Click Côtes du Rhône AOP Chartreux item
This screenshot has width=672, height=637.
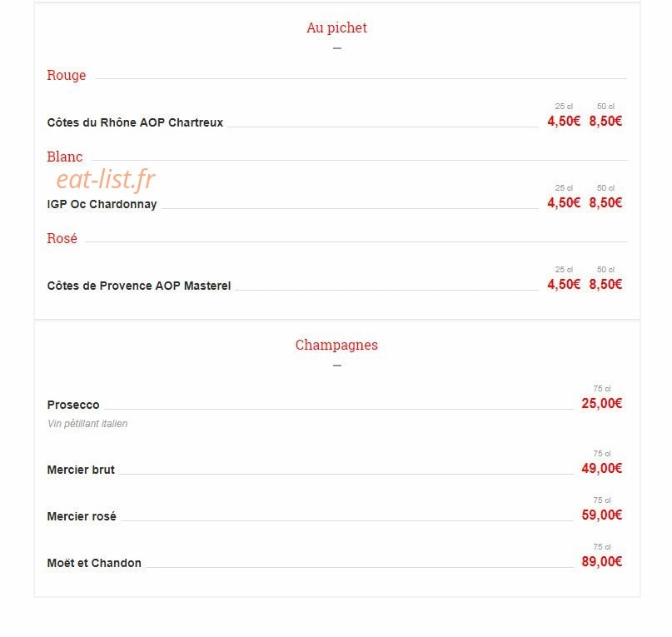click(135, 122)
